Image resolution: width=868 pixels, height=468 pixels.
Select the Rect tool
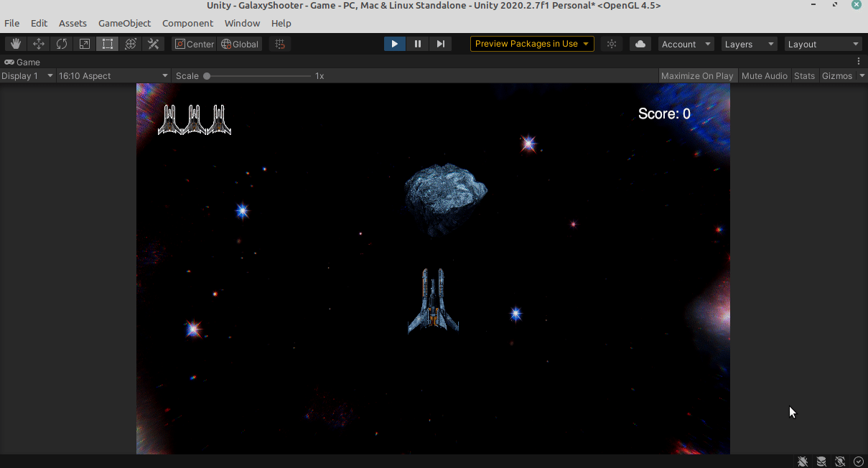click(108, 44)
